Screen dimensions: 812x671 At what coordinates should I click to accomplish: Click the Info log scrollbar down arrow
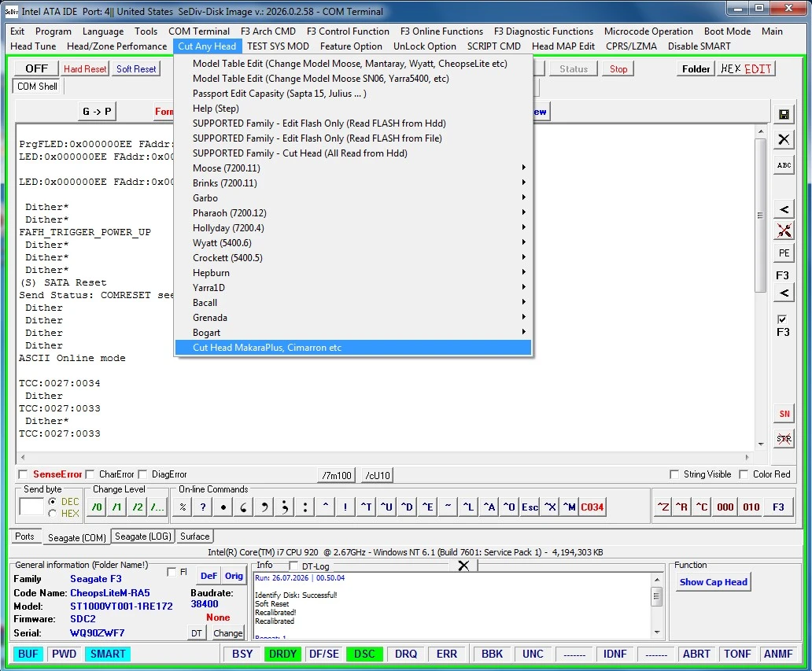point(657,632)
